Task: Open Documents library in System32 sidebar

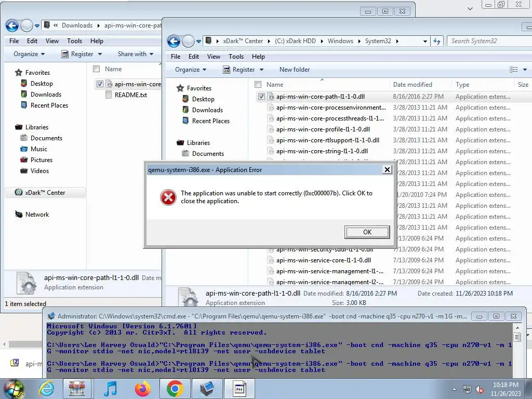Action: tap(208, 153)
